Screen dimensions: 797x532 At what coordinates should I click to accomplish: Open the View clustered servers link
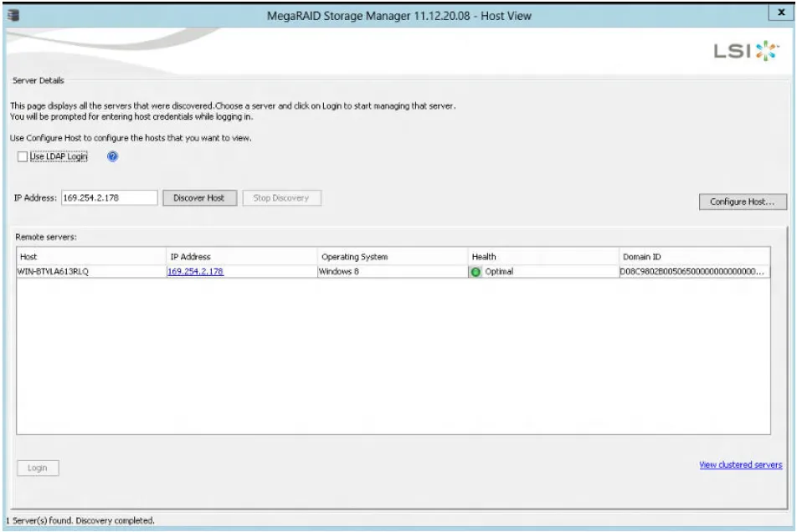[740, 465]
